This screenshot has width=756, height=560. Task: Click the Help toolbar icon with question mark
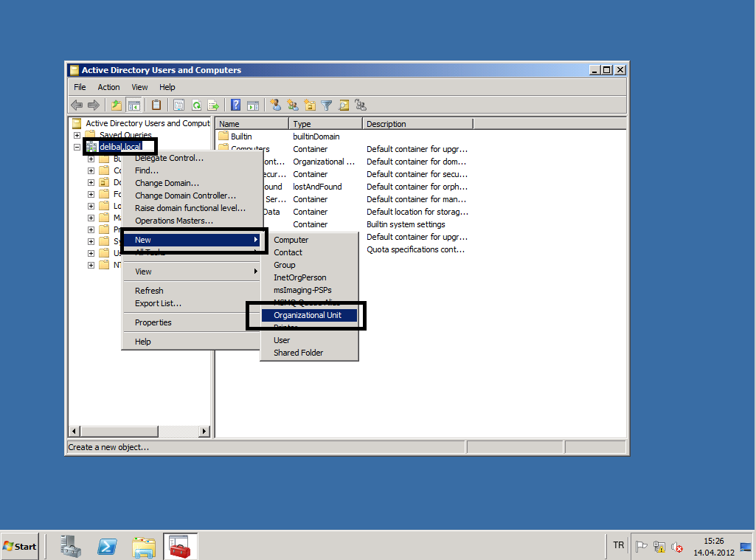tap(236, 106)
